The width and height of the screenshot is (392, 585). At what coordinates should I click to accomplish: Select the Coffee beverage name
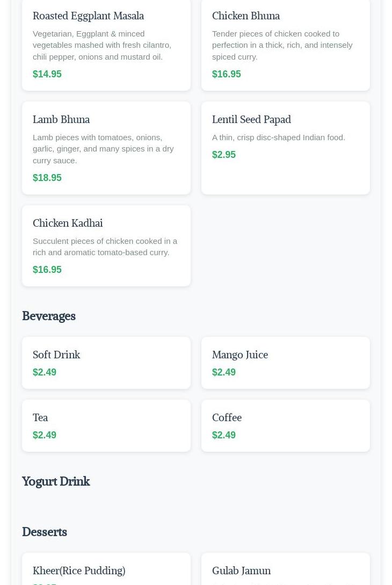click(x=227, y=417)
